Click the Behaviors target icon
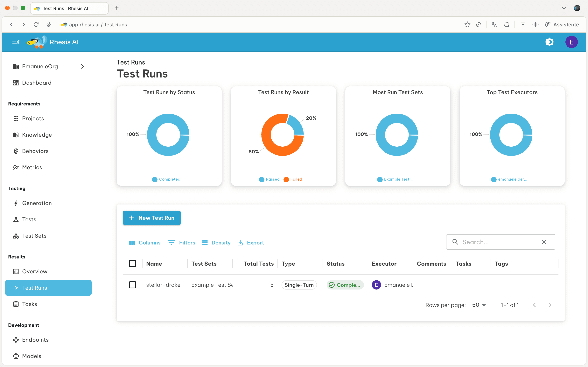 point(16,151)
